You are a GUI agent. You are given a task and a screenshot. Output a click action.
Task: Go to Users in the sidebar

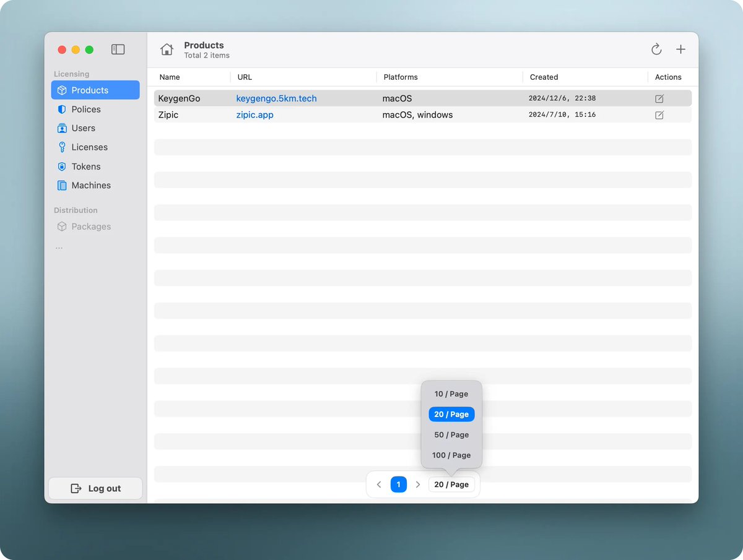[83, 128]
